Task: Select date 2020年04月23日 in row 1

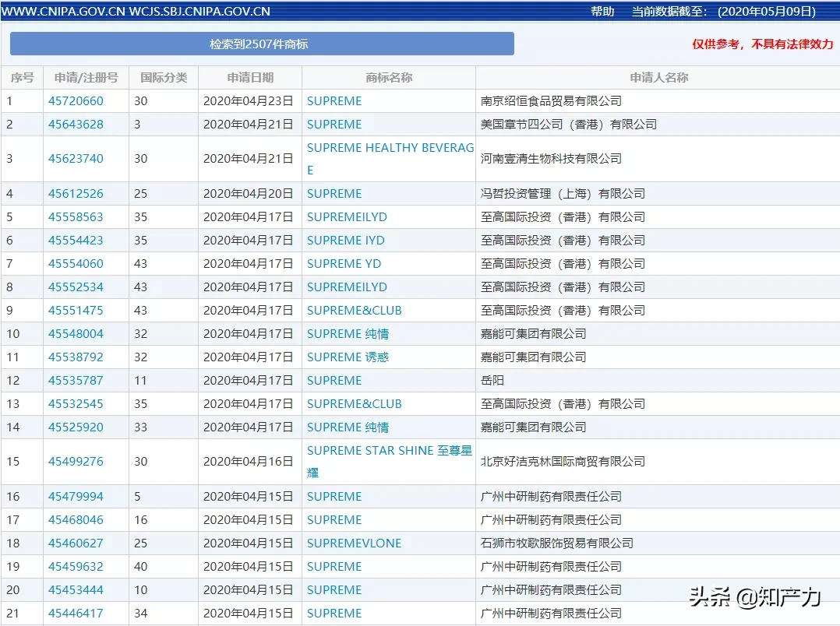Action: click(248, 100)
